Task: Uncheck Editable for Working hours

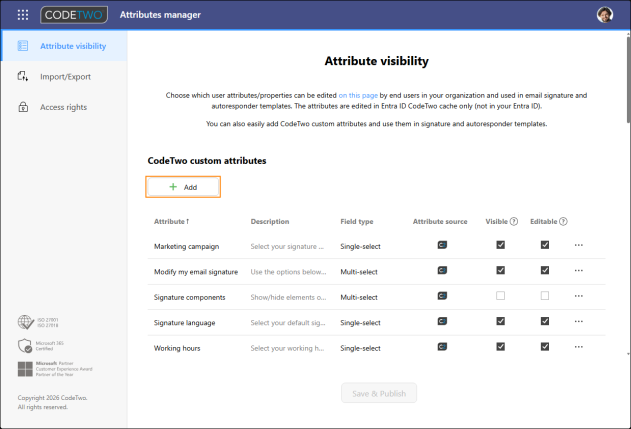Action: pyautogui.click(x=545, y=346)
